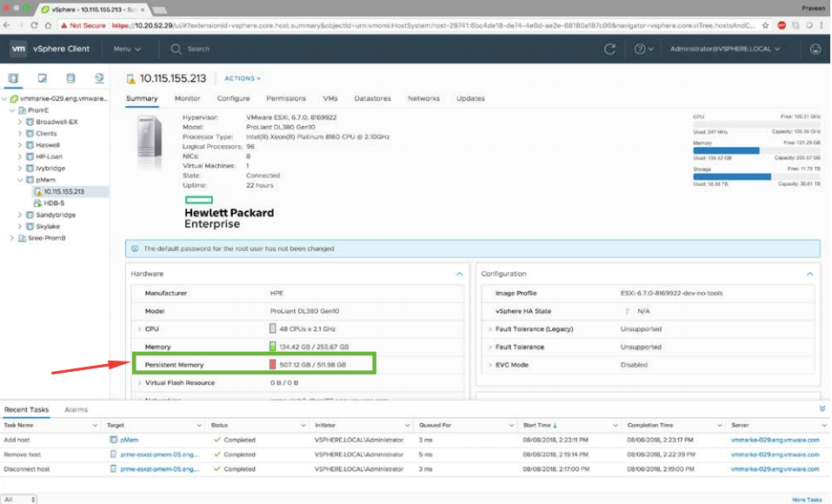Image resolution: width=832 pixels, height=504 pixels.
Task: Open target link in Remove host task
Action: [x=160, y=454]
